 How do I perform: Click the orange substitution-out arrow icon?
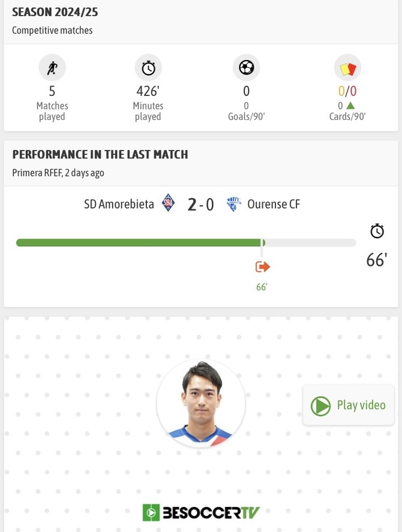[x=262, y=267]
